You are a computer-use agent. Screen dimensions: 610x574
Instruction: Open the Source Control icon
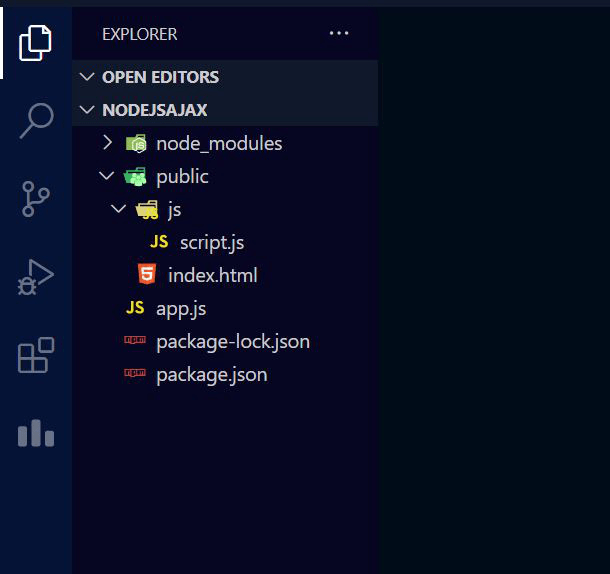coord(36,199)
